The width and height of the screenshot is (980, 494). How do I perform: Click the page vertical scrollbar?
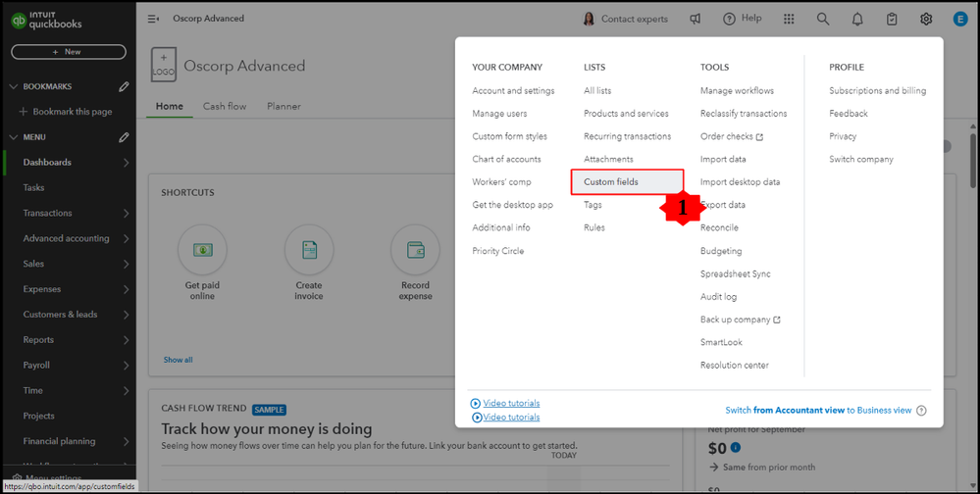tap(973, 159)
